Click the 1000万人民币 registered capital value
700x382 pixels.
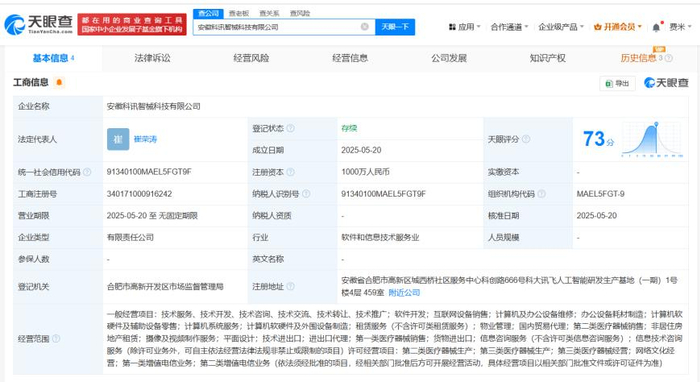click(366, 172)
